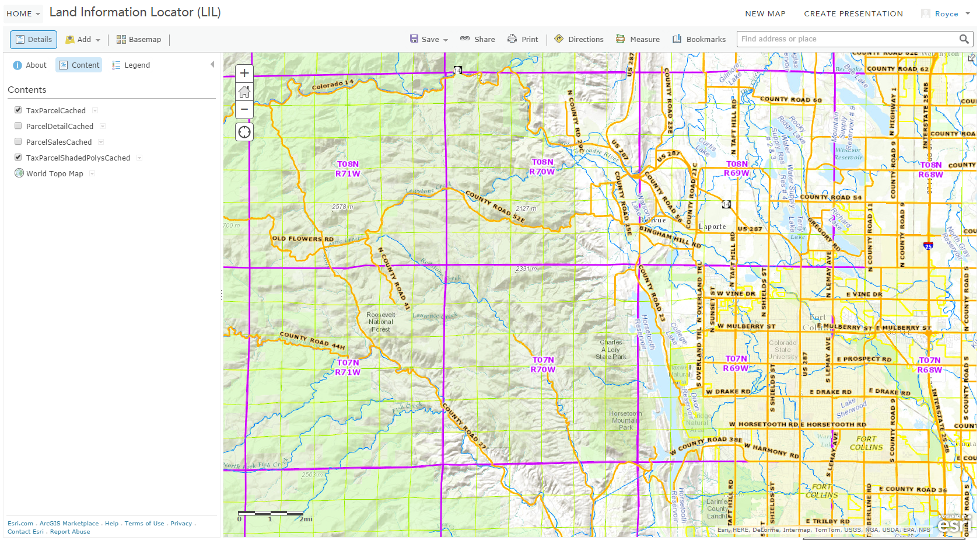Open the Royce user menu
The image size is (980, 540).
coord(946,13)
